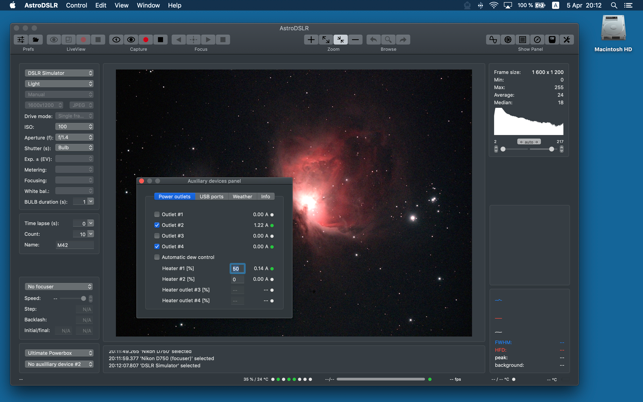Click the Spotlight search icon in menu bar
The height and width of the screenshot is (402, 643).
click(x=614, y=5)
